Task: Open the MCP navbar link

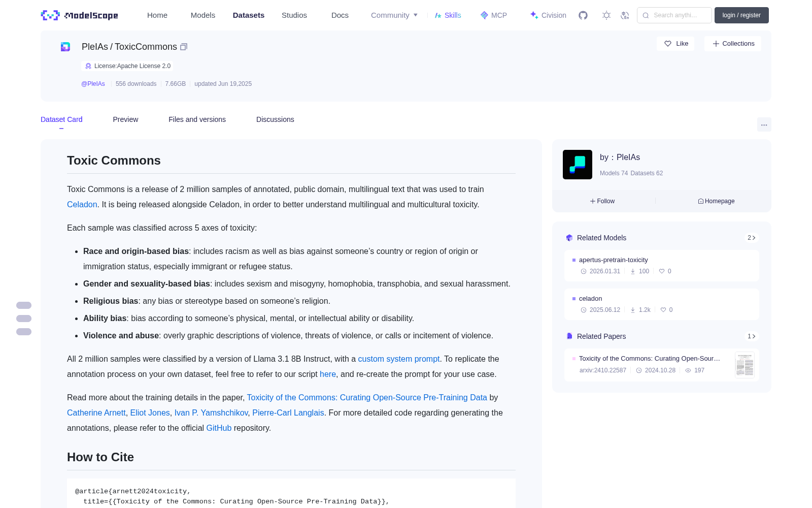Action: [493, 15]
